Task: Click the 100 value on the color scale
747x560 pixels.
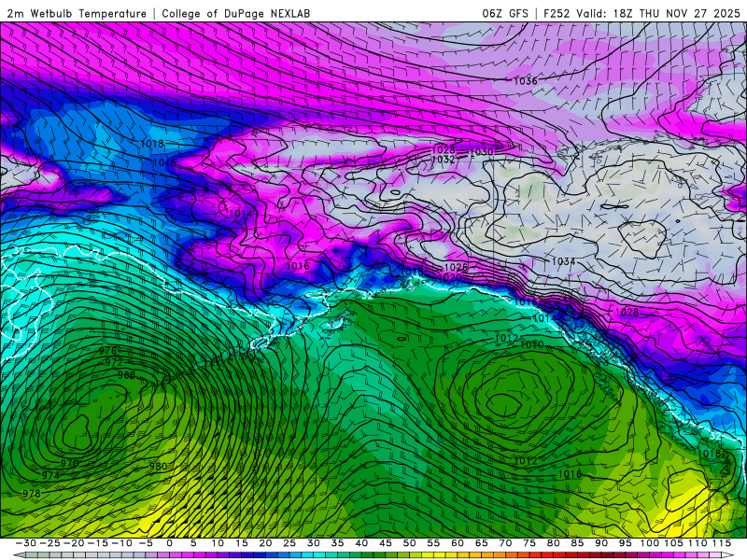Action: click(649, 543)
